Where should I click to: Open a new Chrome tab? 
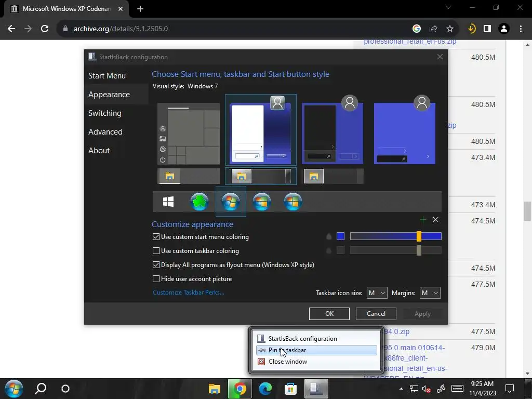click(x=140, y=9)
